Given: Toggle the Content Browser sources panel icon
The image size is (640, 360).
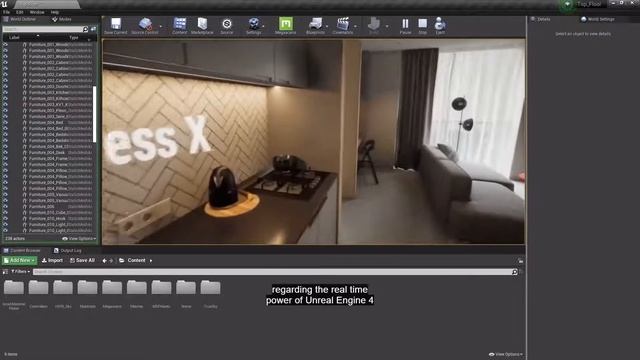Looking at the screenshot, I should [5, 272].
